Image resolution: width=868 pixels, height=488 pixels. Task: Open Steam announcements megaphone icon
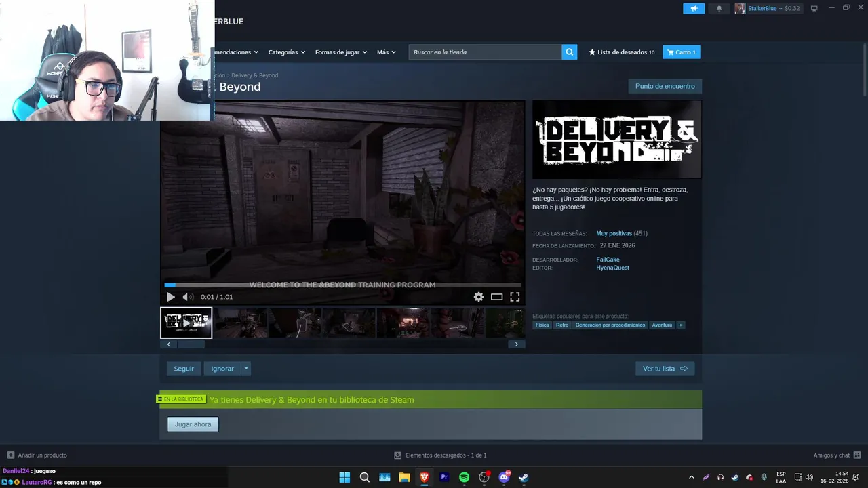[694, 8]
